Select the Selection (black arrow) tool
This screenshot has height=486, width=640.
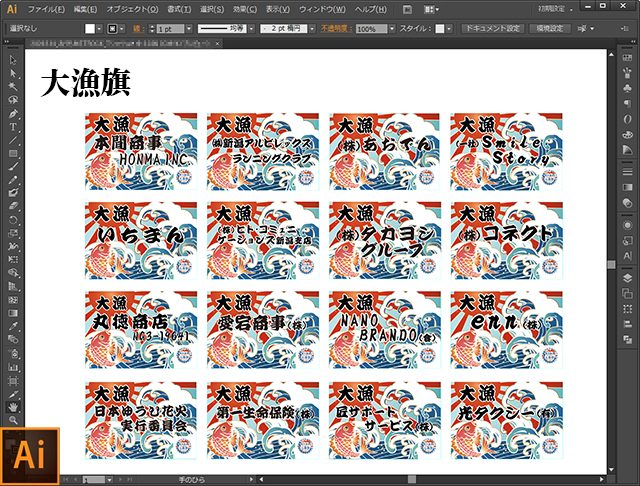[x=13, y=60]
